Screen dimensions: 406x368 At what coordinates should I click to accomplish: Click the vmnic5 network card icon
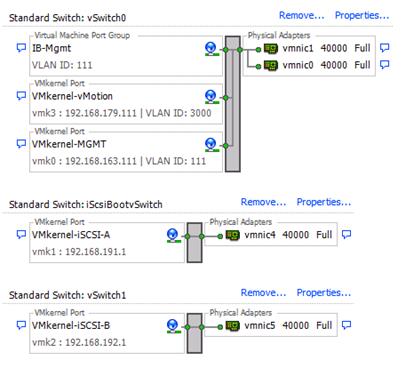[x=233, y=326]
